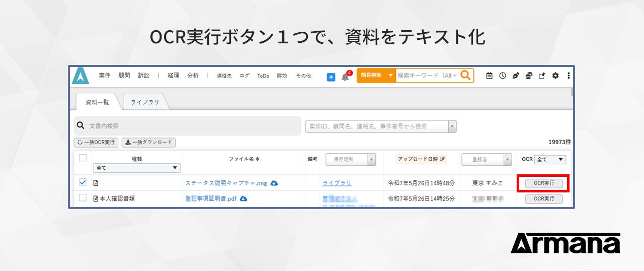Click the Armana triangle logo icon

[x=80, y=76]
